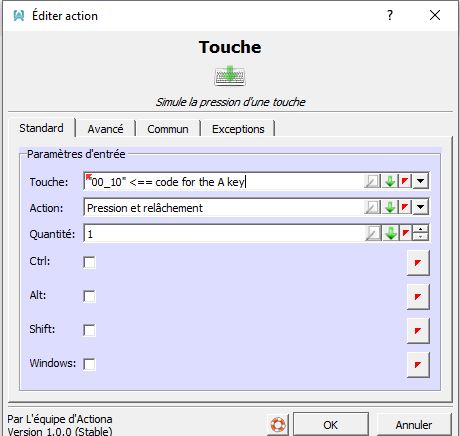
Task: Click green arrow icon in Quantité row
Action: (x=391, y=233)
